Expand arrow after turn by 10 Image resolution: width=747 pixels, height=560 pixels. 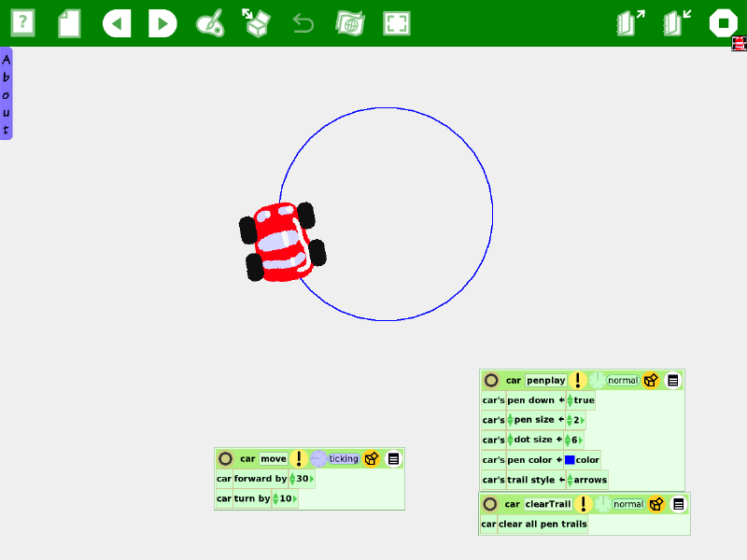click(295, 499)
